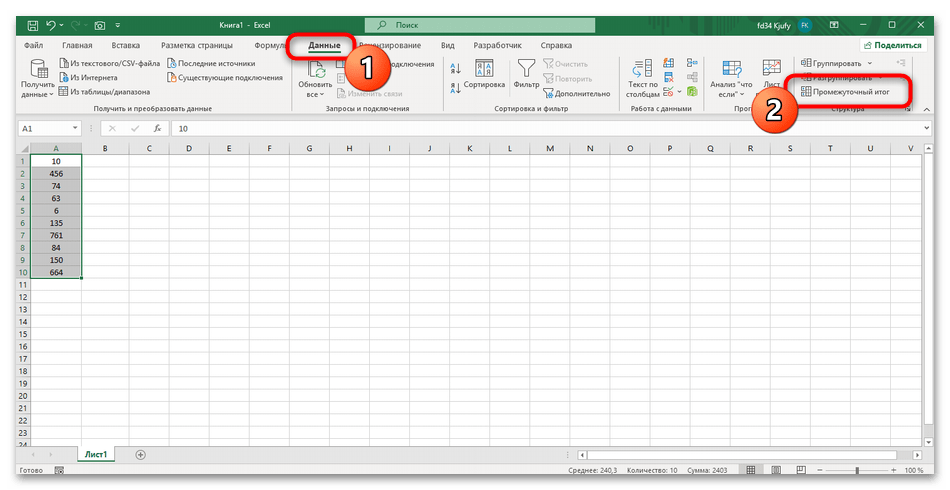
Task: Click the Name Box showing A1
Action: 45,128
